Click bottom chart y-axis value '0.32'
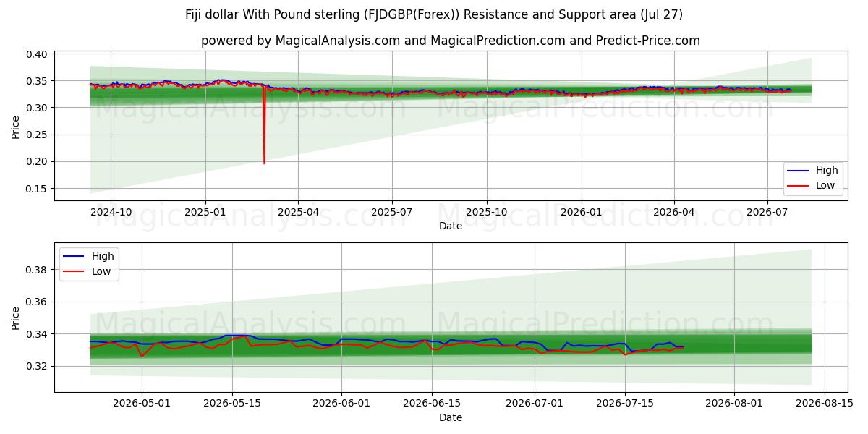868x434 pixels. 37,367
